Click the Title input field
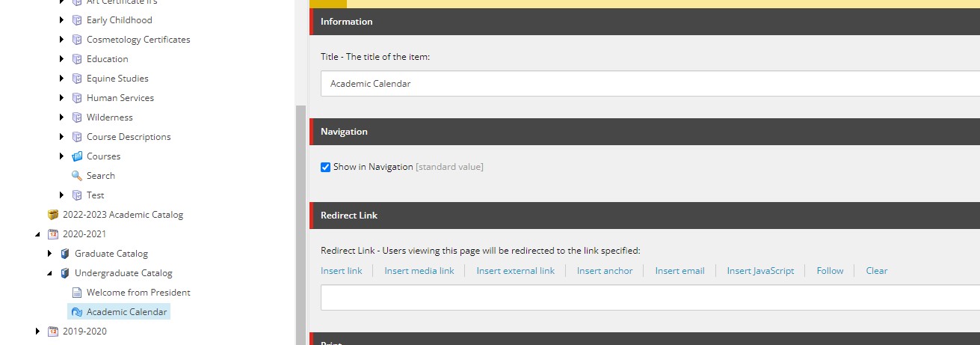Screen dimensions: 980x345 point(650,84)
